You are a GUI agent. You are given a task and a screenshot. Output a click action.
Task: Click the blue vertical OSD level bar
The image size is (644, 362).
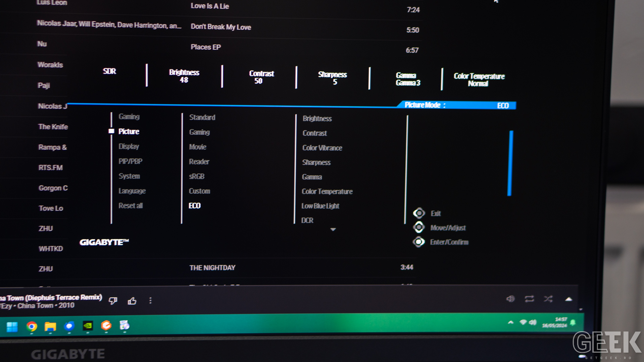[x=510, y=163]
